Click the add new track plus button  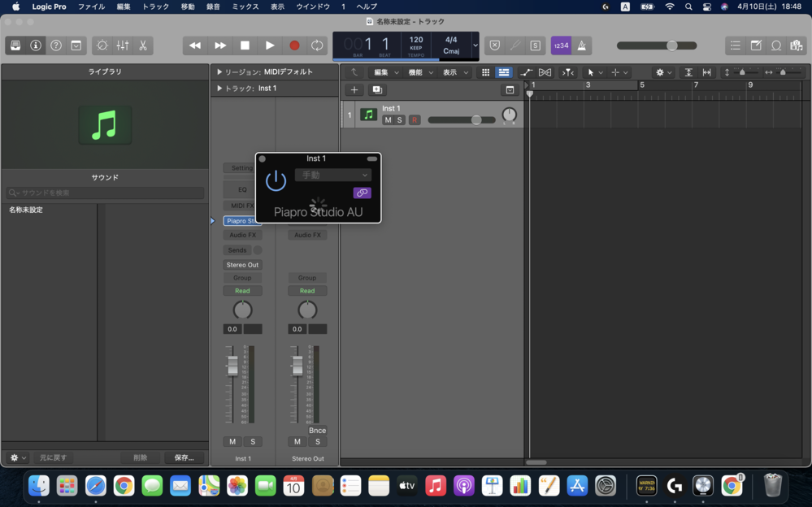(354, 90)
